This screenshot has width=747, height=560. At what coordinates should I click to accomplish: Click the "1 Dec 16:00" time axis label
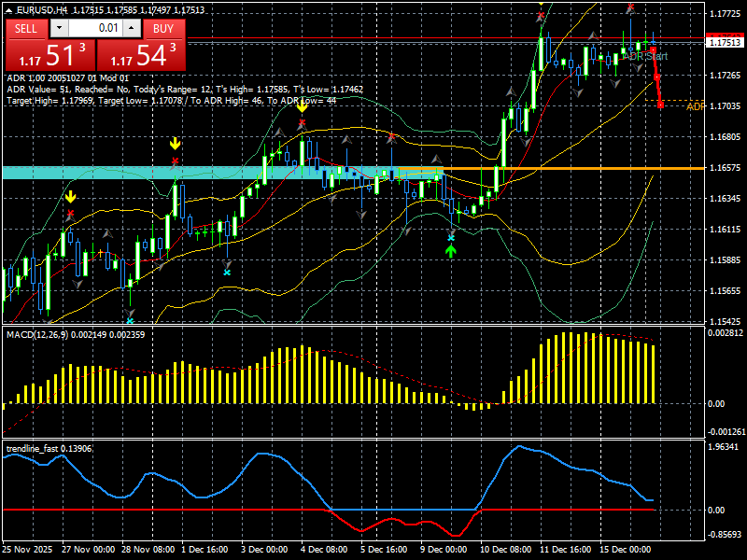coord(204,549)
